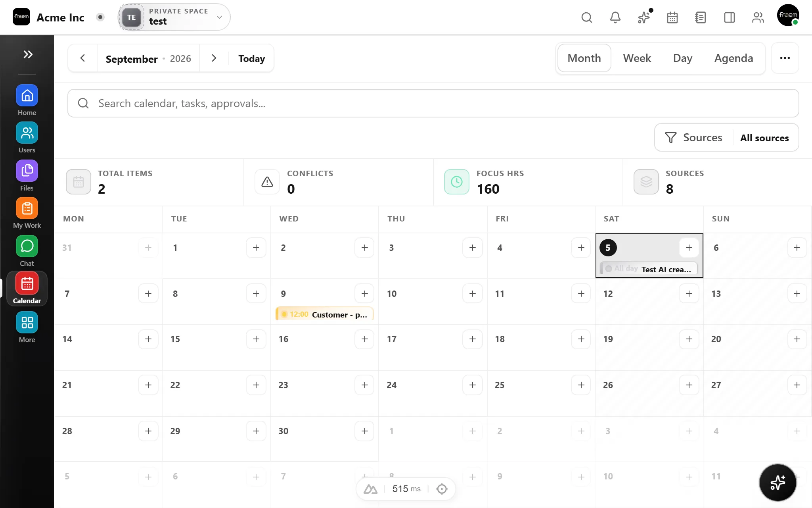Open the three-dots more options menu

pos(785,58)
